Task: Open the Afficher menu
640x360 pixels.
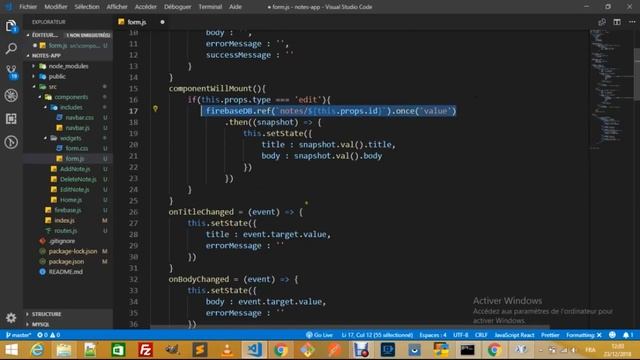Action: click(x=117, y=7)
